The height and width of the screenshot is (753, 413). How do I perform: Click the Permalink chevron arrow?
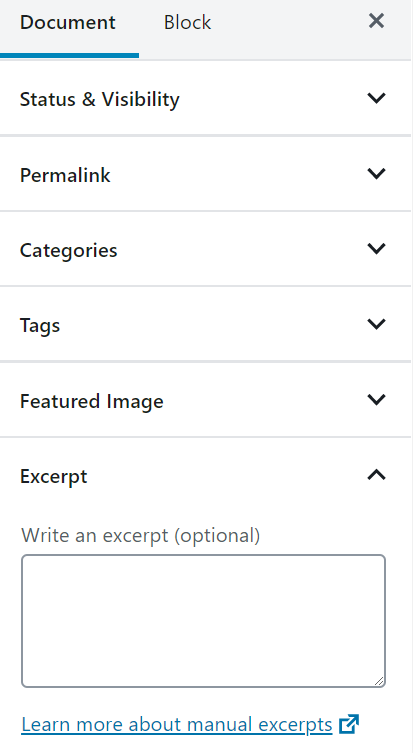[x=376, y=173]
